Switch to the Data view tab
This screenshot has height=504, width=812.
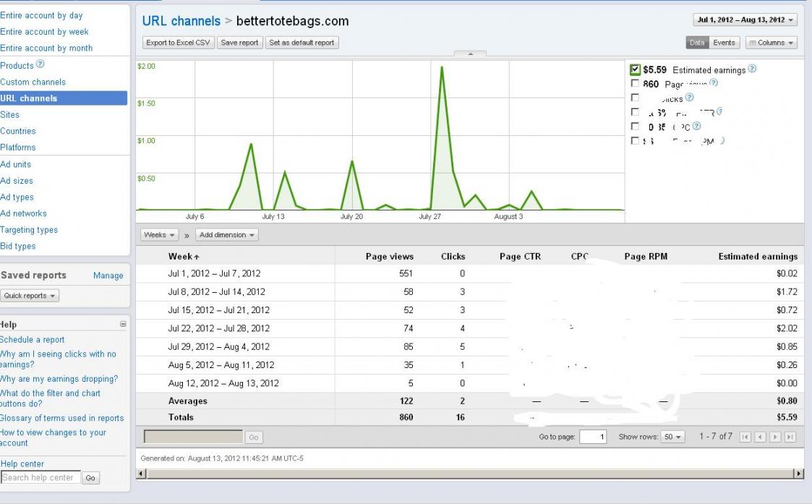point(697,43)
